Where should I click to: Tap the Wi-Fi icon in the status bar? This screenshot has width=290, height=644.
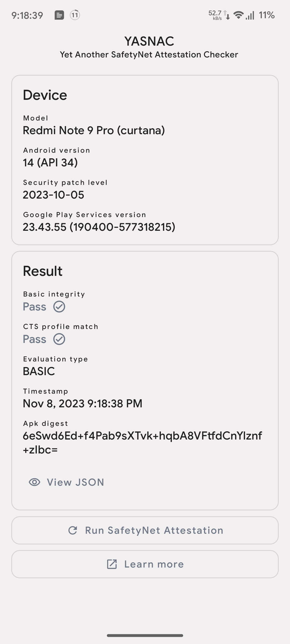238,15
